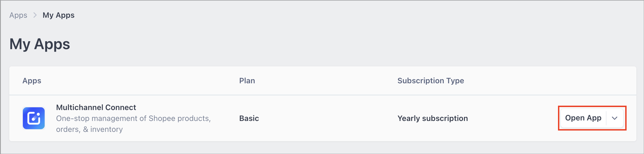Click the Yearly subscription value
This screenshot has height=154, width=644.
coord(433,118)
